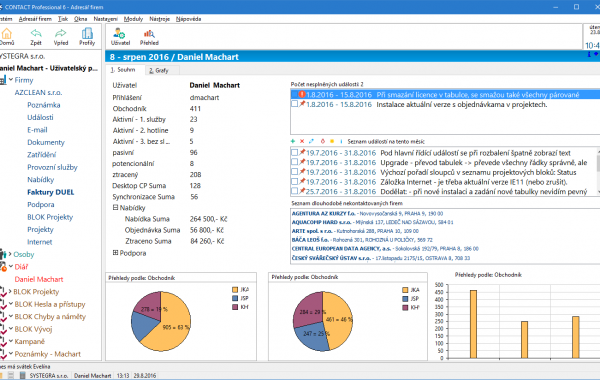Open the Tisk menu
Image resolution: width=600 pixels, height=380 pixels.
pyautogui.click(x=63, y=19)
